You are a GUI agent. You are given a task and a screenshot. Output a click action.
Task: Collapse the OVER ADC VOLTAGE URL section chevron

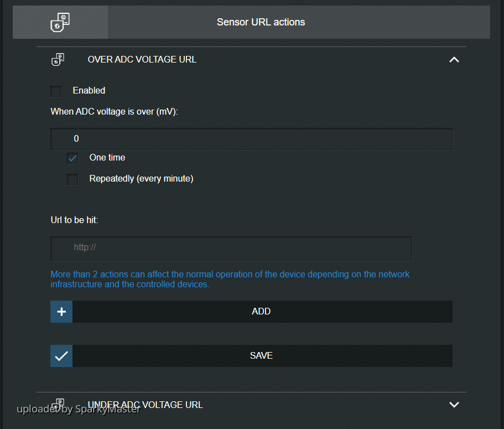pos(454,60)
